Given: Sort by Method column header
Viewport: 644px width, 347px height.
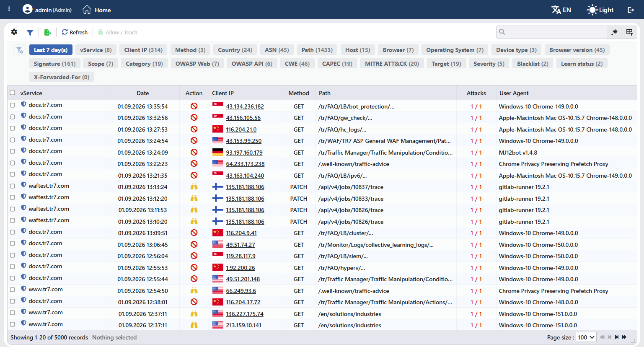Looking at the screenshot, I should [x=299, y=93].
